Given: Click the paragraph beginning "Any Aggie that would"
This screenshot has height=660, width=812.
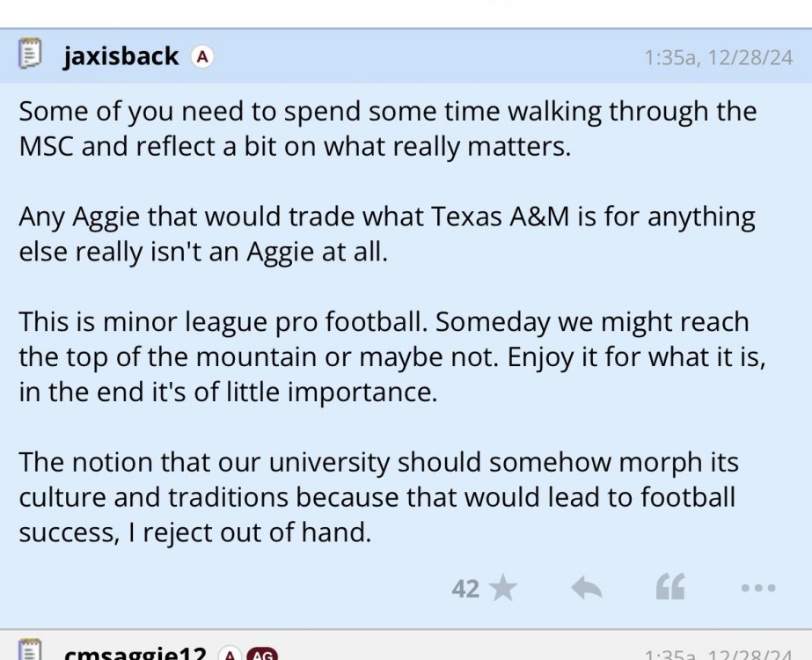Looking at the screenshot, I should coord(387,233).
